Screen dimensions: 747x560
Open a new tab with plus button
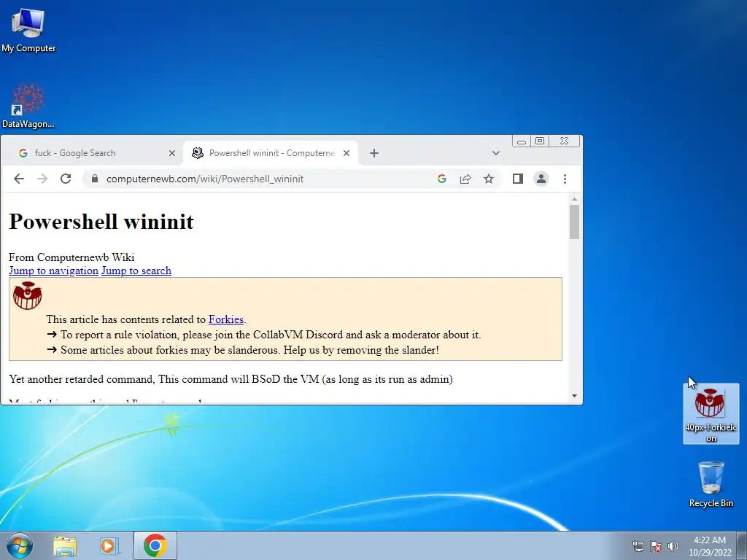pos(374,153)
